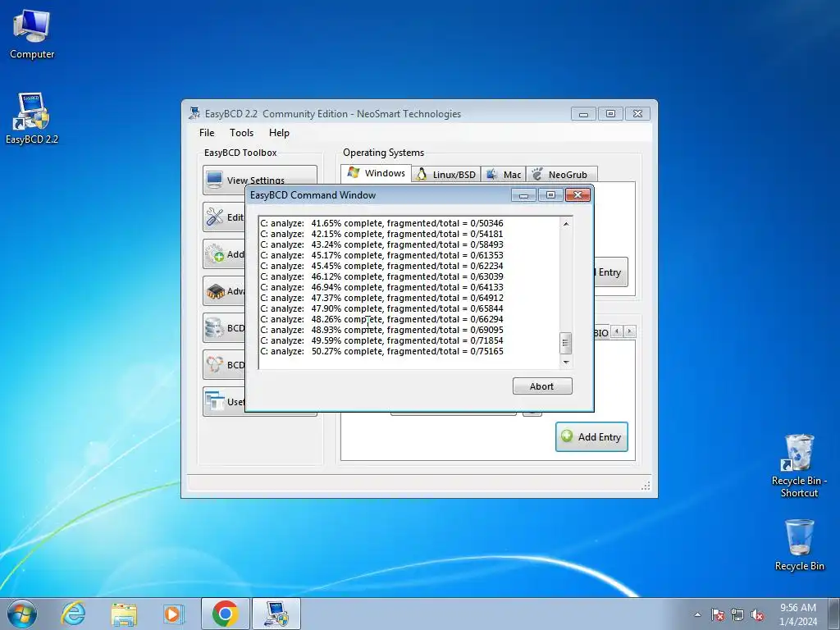This screenshot has height=630, width=840.
Task: Click tab scroll left arrow next to BIO
Action: [617, 331]
